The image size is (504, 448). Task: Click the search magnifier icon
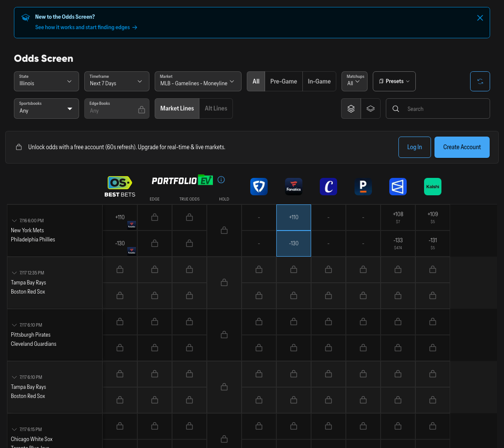point(396,109)
